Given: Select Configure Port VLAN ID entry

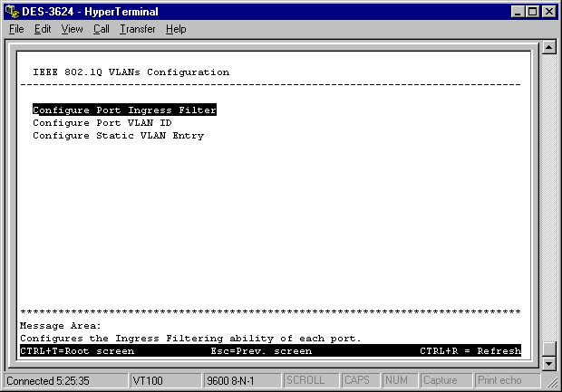Looking at the screenshot, I should [x=102, y=123].
